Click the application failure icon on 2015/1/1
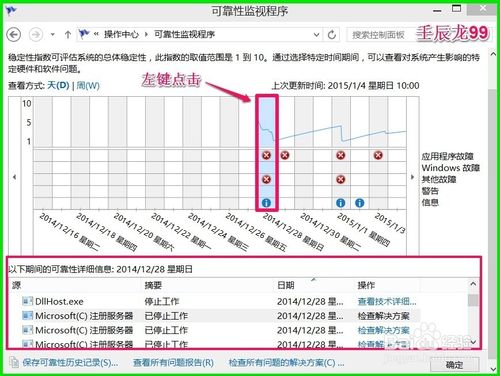 pyautogui.click(x=340, y=155)
